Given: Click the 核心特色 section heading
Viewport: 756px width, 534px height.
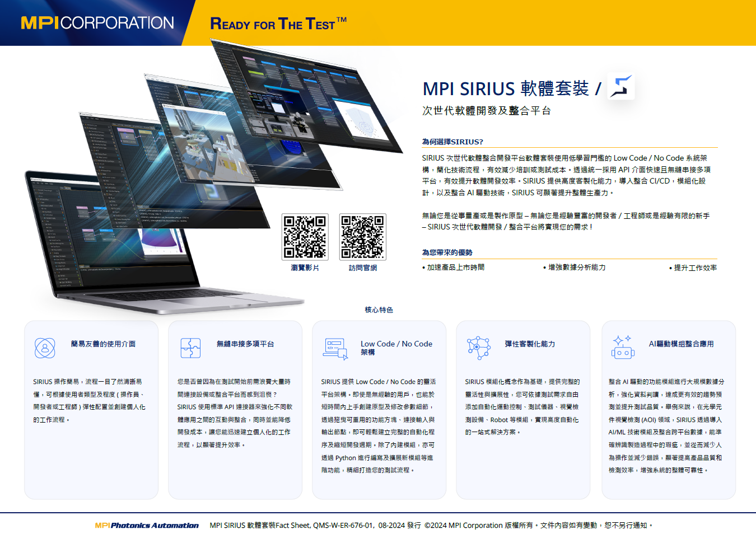Looking at the screenshot, I should (379, 310).
